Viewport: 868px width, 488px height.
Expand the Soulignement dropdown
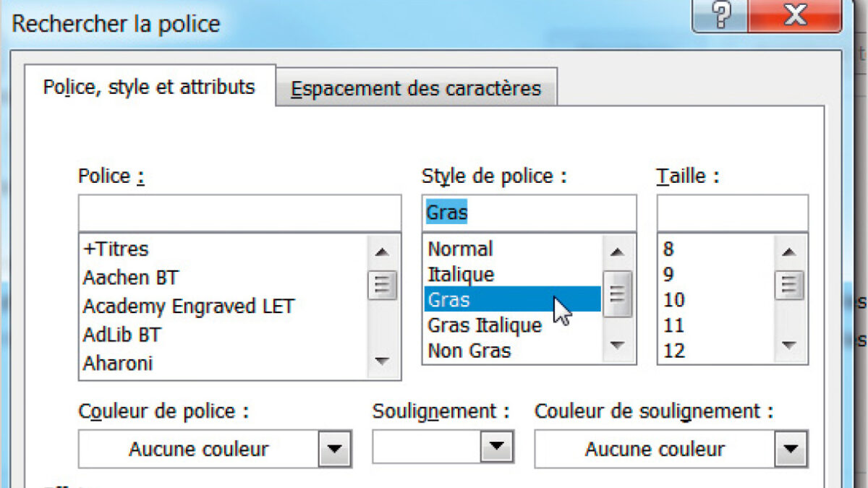tap(496, 446)
